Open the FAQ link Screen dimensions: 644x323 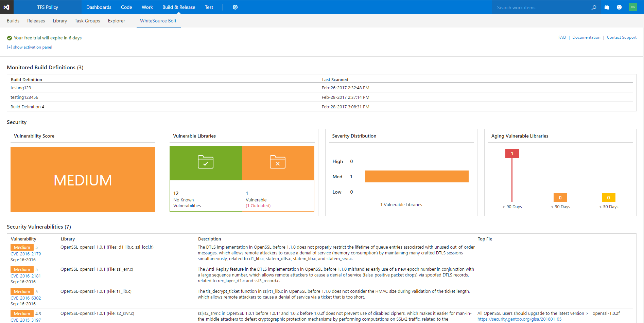click(562, 37)
